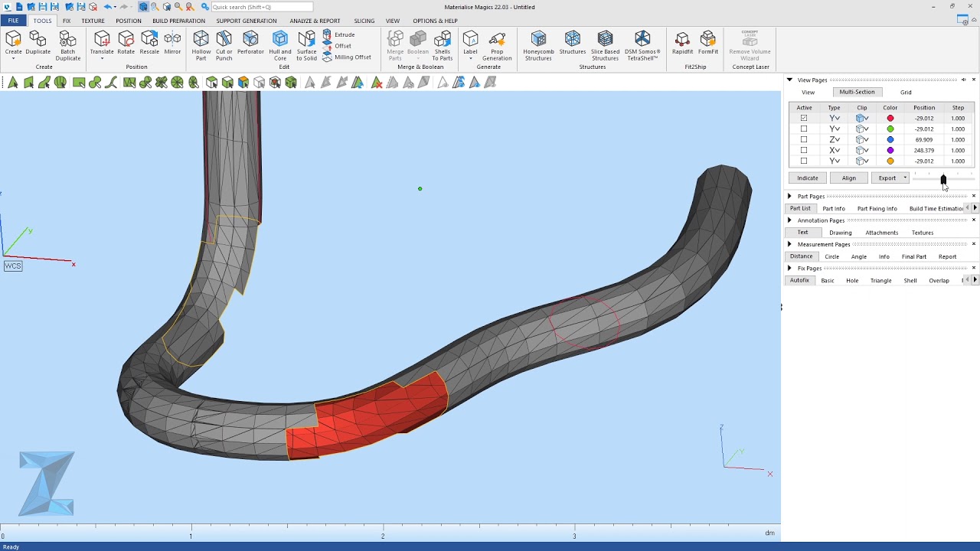Select the 248.379 position value
The image size is (980, 551).
[923, 151]
